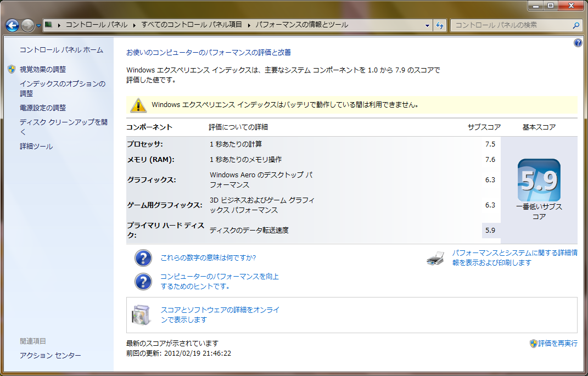
Task: Maximize the window
Action: [x=551, y=5]
